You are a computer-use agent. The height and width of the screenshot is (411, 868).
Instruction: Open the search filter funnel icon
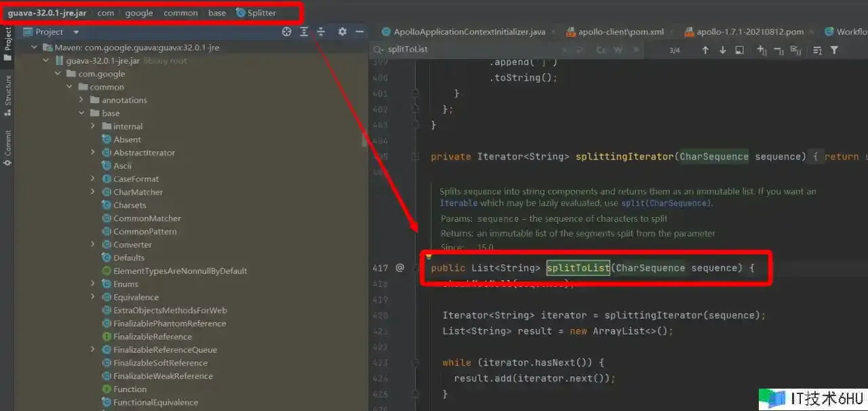tap(834, 50)
